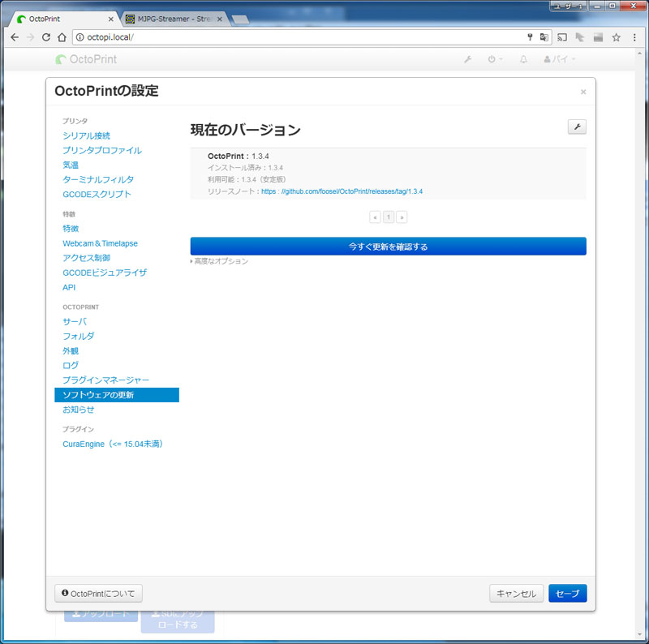Click the キャンセル button

coord(516,594)
